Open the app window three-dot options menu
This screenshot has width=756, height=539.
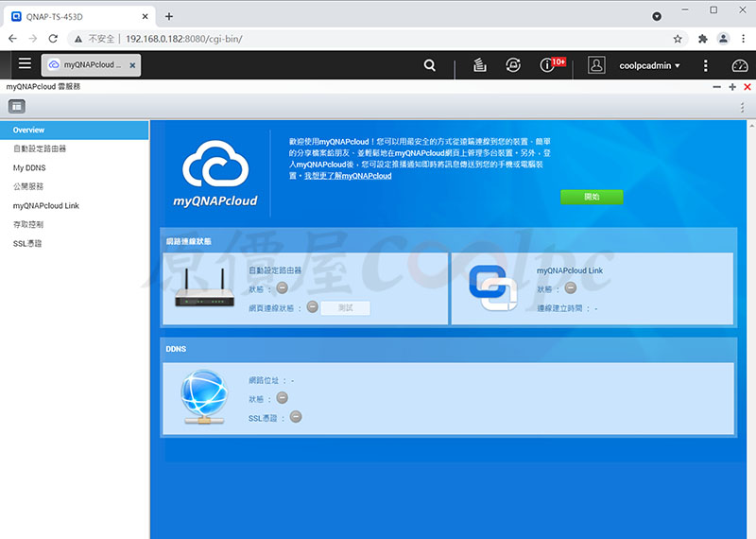(x=742, y=107)
